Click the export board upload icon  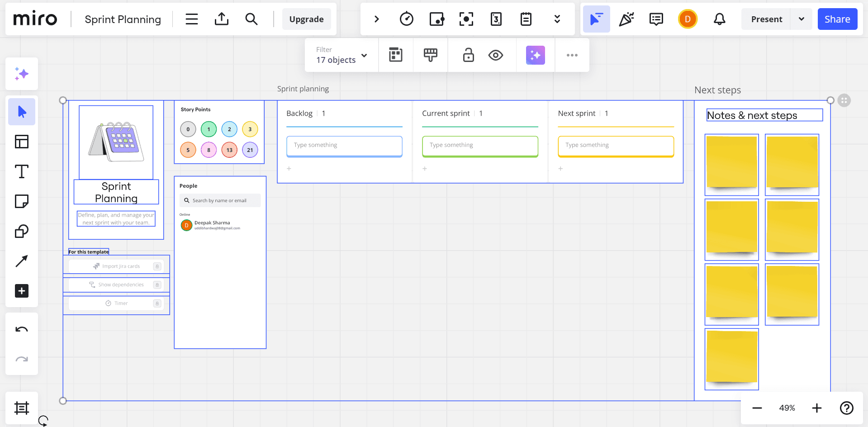[x=221, y=19]
